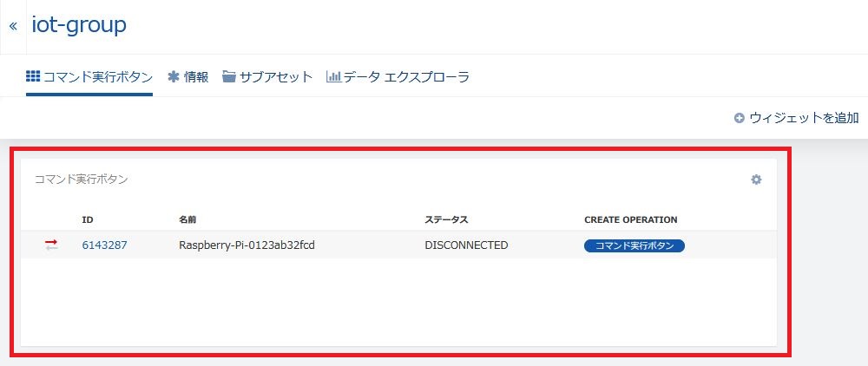Open the 情報 tab
Screen dimensions: 868x366
pos(188,77)
